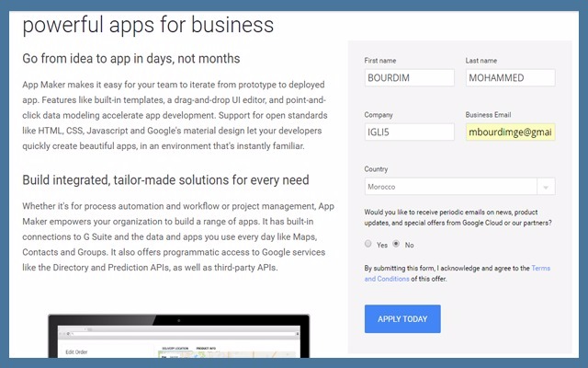The image size is (588, 368).
Task: Select the Yes radio button
Action: coord(369,244)
